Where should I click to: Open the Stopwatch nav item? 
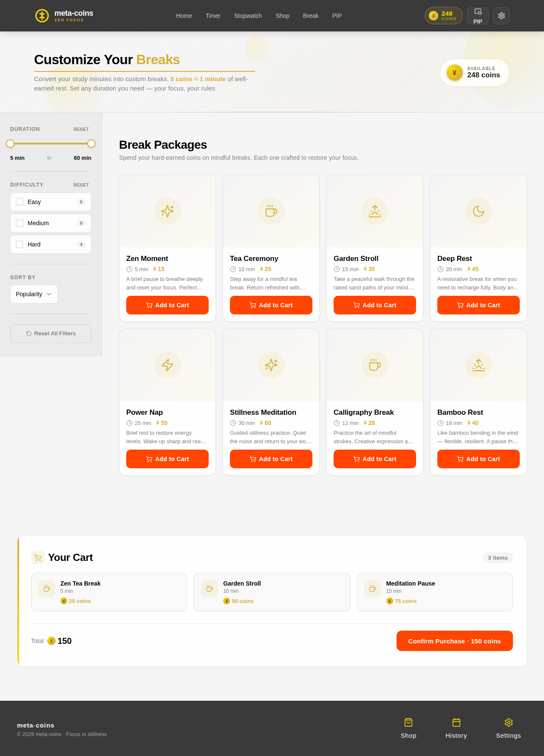pyautogui.click(x=248, y=16)
